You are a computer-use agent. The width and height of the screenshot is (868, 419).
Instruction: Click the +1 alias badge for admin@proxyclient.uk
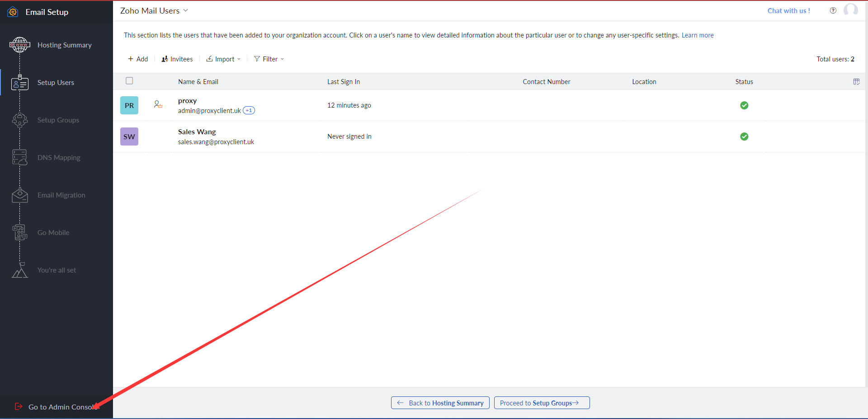click(249, 110)
